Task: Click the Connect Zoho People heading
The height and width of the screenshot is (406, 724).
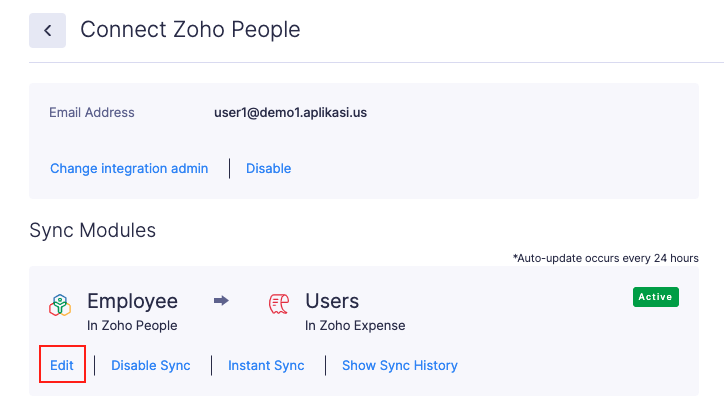Action: click(190, 30)
